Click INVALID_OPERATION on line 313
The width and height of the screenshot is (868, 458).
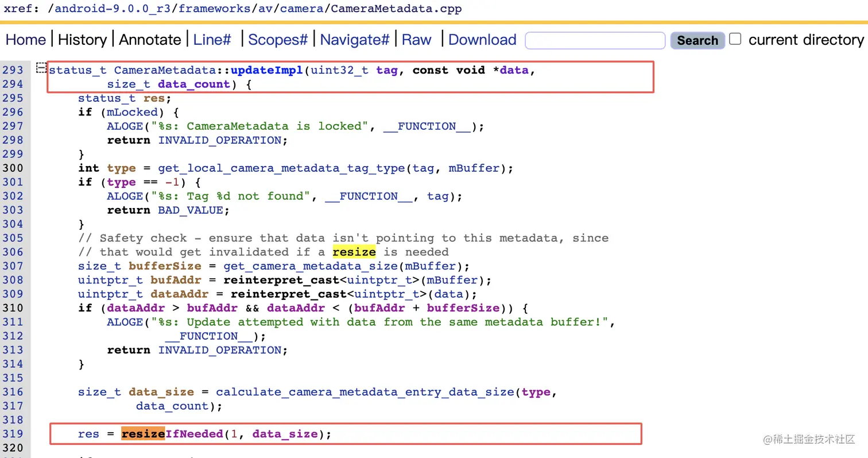coord(219,349)
